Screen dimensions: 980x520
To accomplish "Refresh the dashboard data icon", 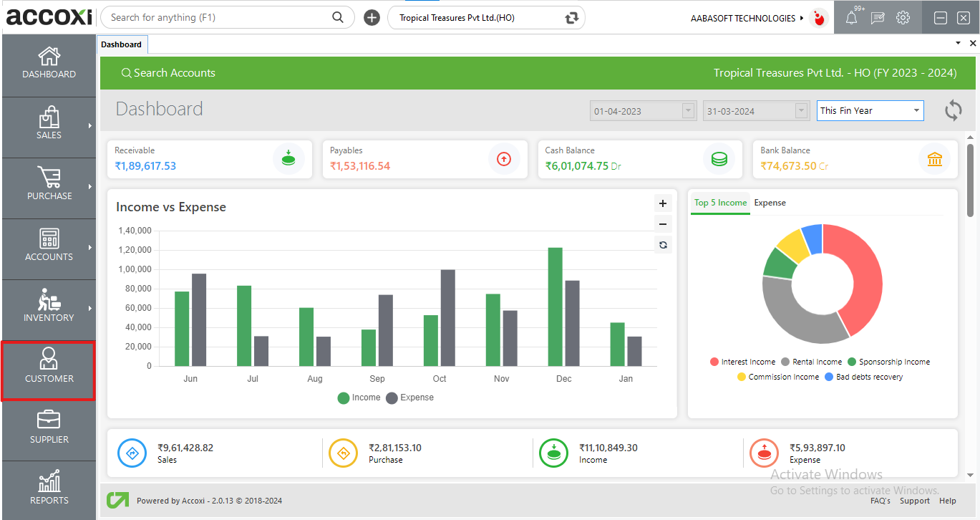I will 953,110.
